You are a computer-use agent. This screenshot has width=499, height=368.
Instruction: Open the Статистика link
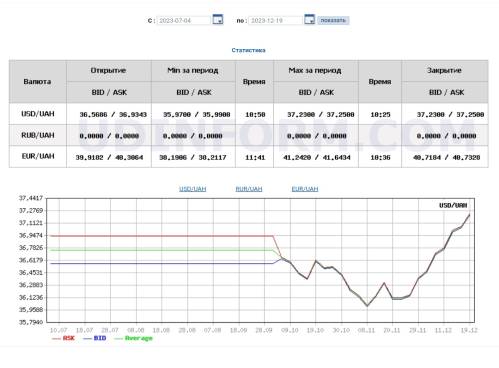click(x=248, y=50)
